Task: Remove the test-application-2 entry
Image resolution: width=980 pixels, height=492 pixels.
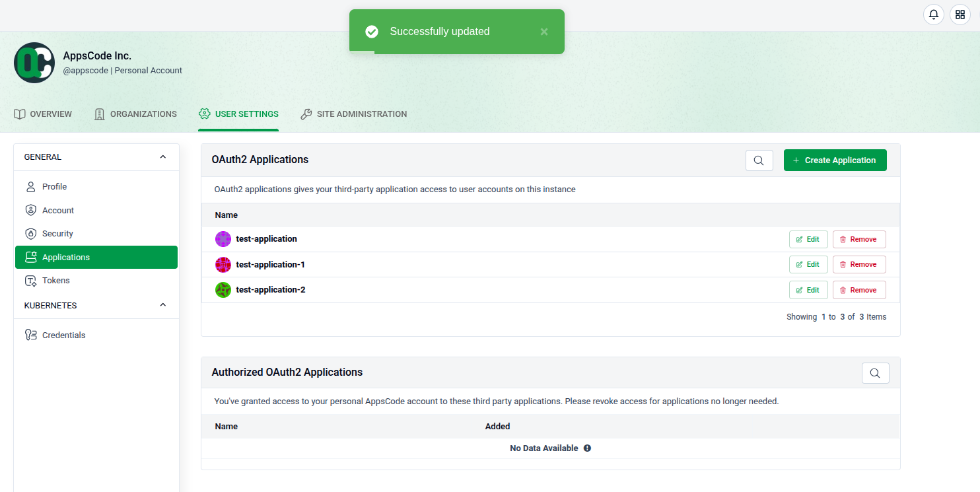Action: [858, 290]
